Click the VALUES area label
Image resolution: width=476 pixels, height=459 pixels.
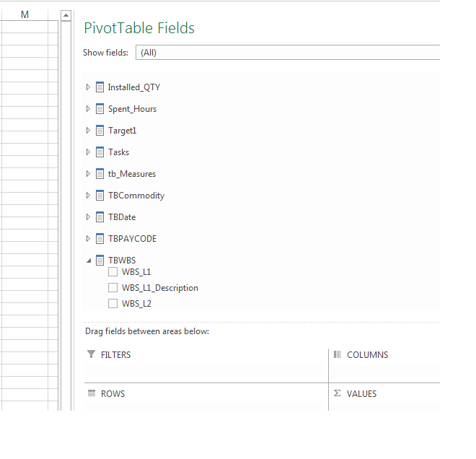(361, 394)
